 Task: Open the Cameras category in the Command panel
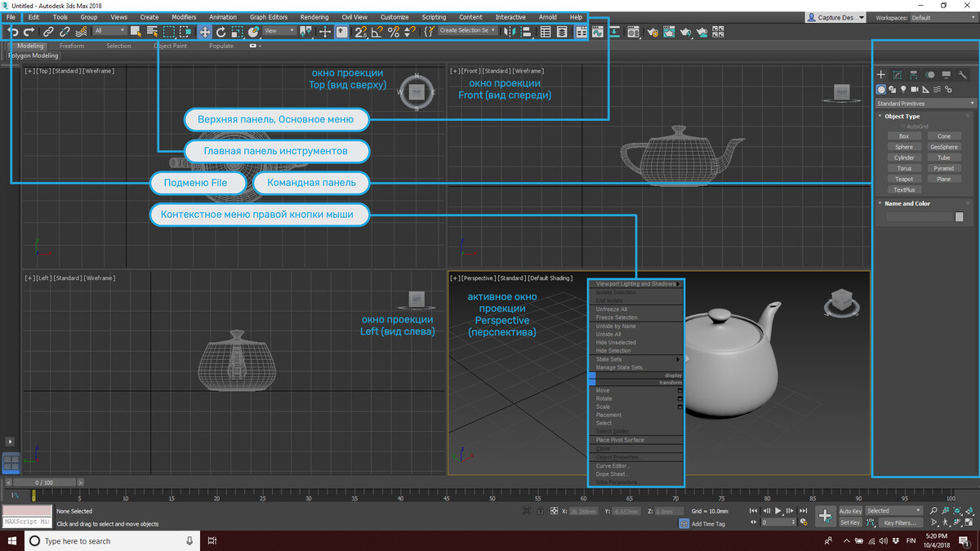[x=914, y=90]
